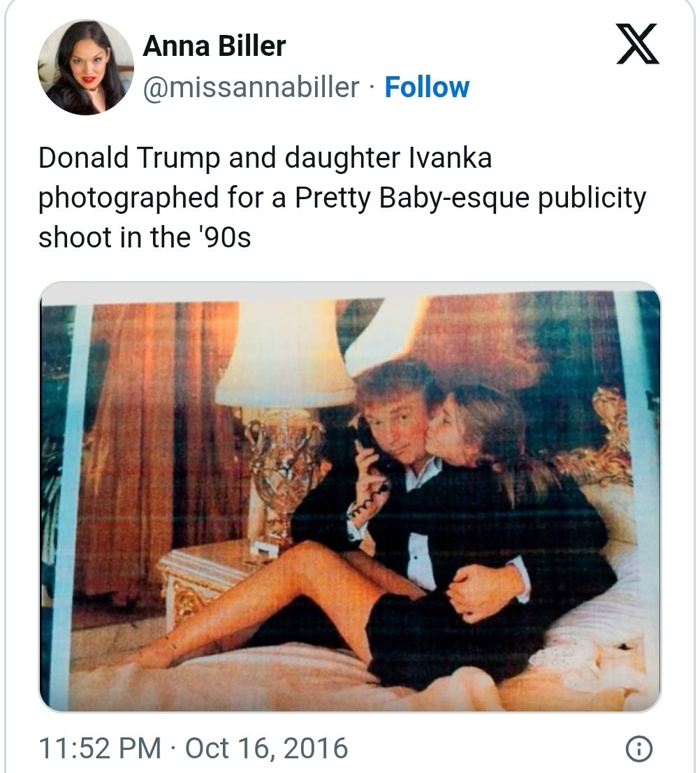The image size is (700, 773).
Task: Open the Anna Biller display name link
Action: (214, 46)
